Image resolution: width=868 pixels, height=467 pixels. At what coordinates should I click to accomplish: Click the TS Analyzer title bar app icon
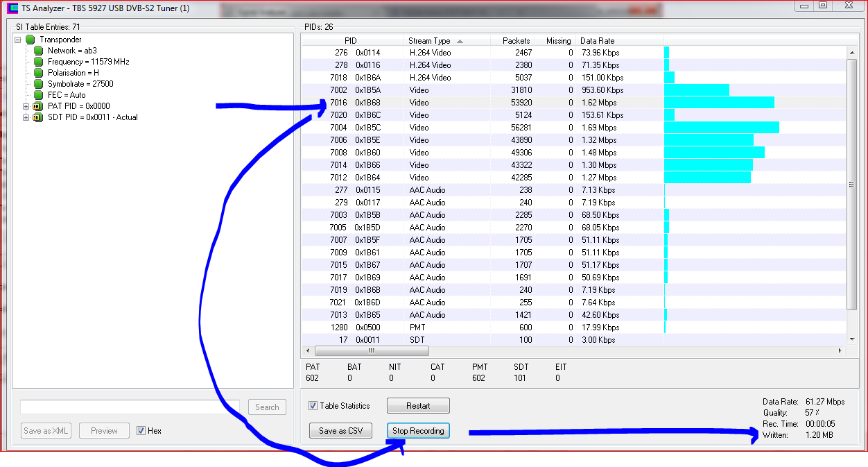click(x=12, y=8)
